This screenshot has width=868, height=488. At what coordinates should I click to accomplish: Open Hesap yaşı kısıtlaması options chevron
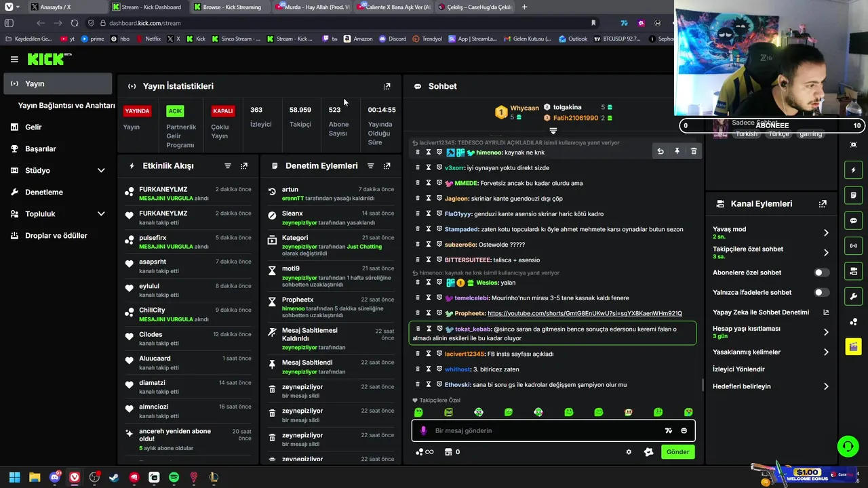(826, 332)
